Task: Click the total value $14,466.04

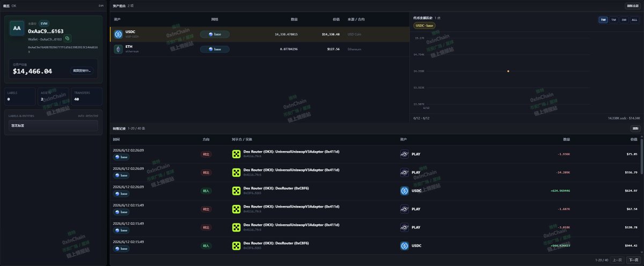Action: (x=32, y=71)
